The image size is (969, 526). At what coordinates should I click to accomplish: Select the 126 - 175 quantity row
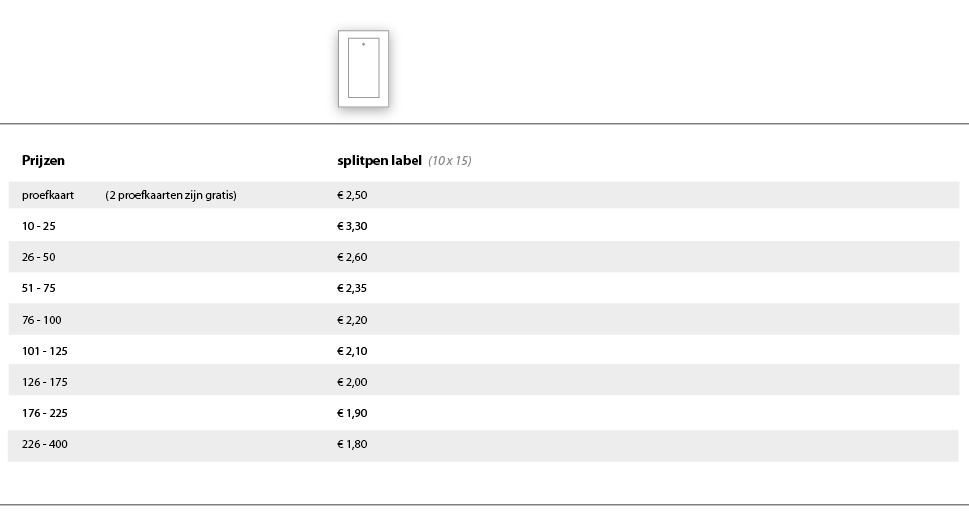(483, 380)
